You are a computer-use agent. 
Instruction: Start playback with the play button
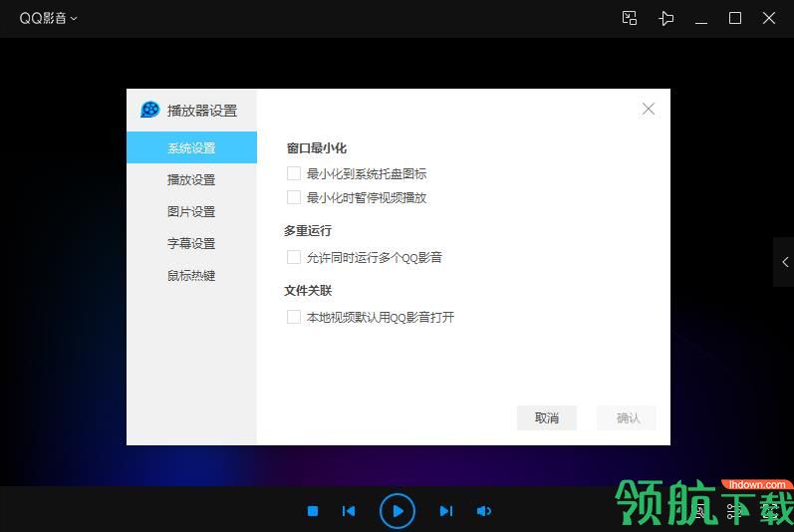click(397, 511)
